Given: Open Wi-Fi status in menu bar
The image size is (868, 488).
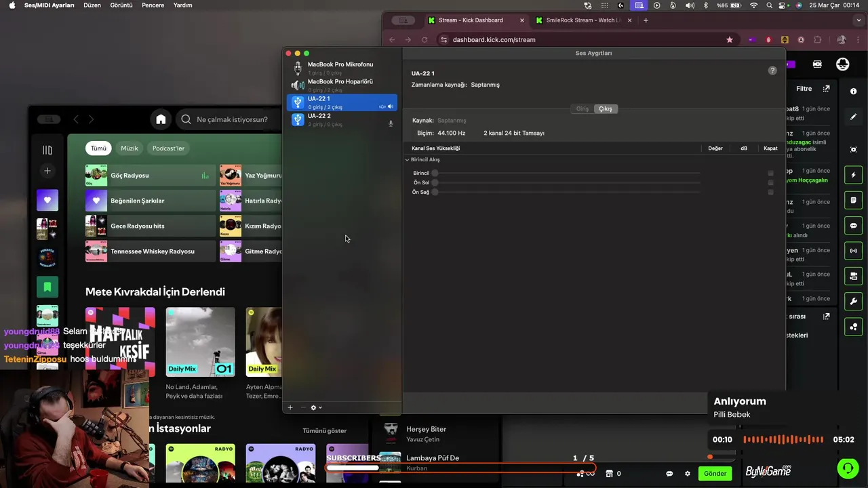Looking at the screenshot, I should (753, 5).
